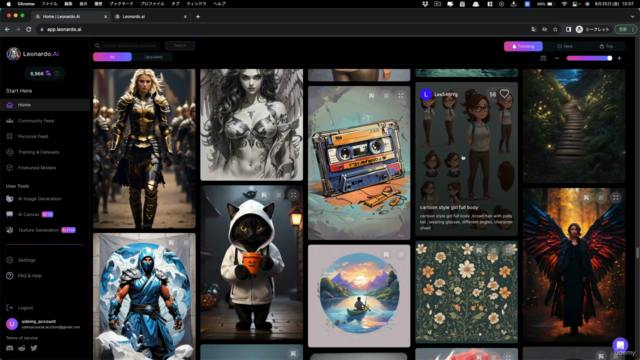This screenshot has width=640, height=360.
Task: Open the canoe on lake circle image
Action: pyautogui.click(x=359, y=296)
